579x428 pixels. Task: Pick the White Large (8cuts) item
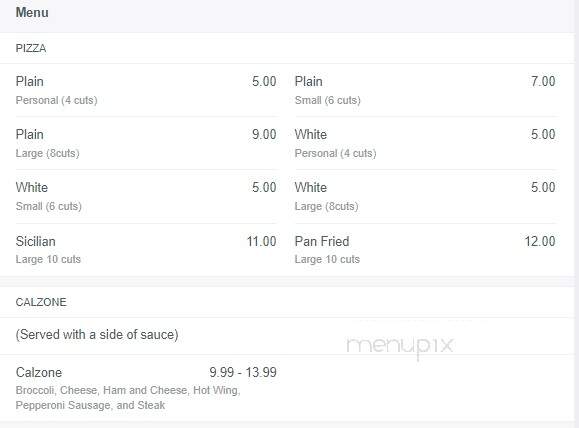(425, 196)
